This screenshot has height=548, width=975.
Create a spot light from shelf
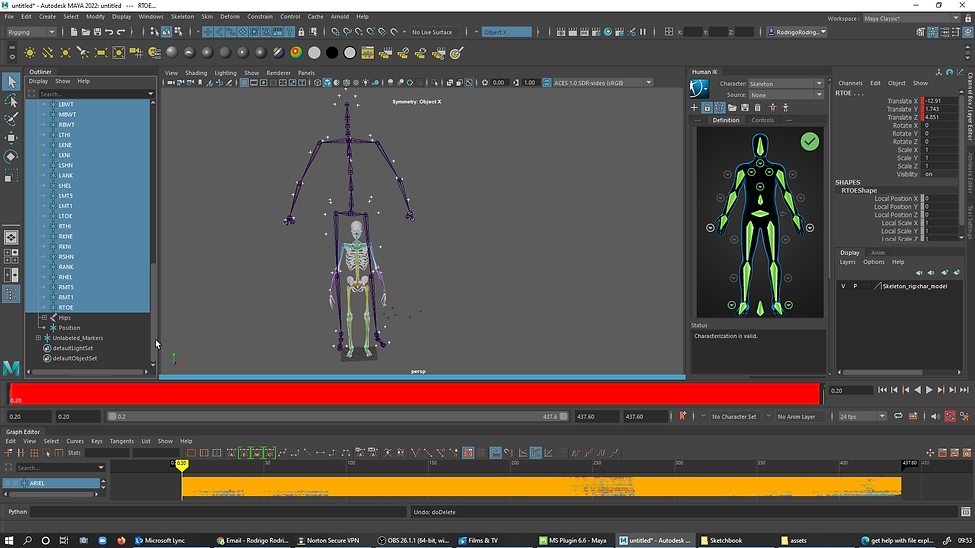tap(83, 53)
